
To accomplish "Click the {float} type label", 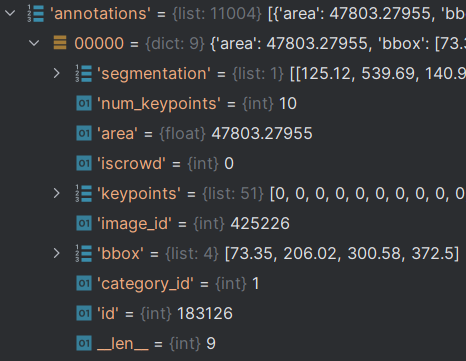I will pos(183,134).
